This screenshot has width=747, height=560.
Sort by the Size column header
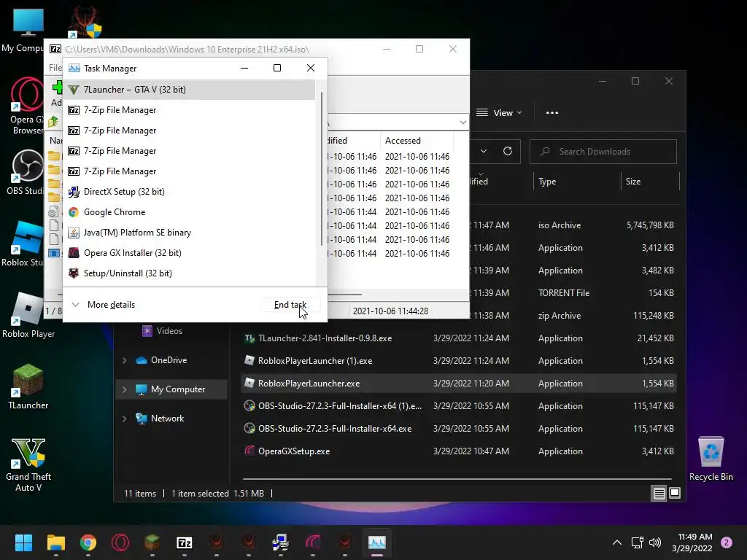coord(650,182)
